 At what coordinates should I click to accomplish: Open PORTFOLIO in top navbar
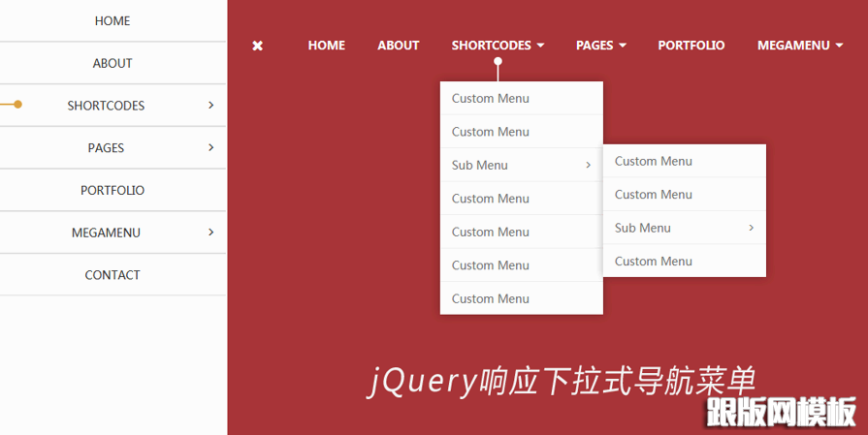(x=691, y=46)
